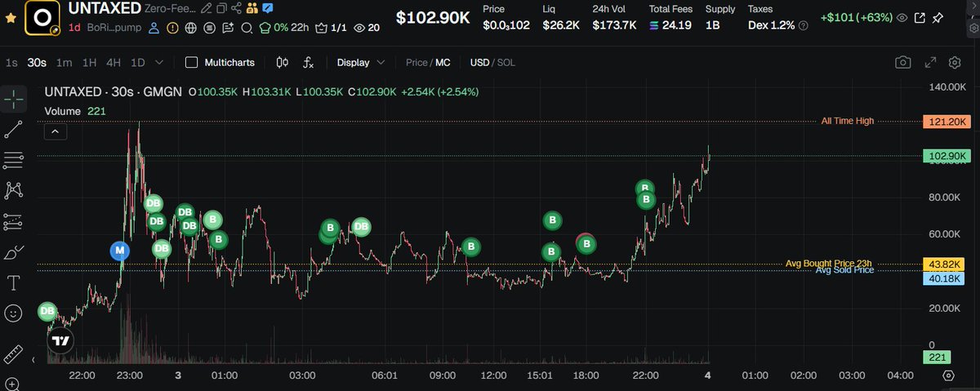
Task: Open time axis settings gear bottom right
Action: pos(948,375)
